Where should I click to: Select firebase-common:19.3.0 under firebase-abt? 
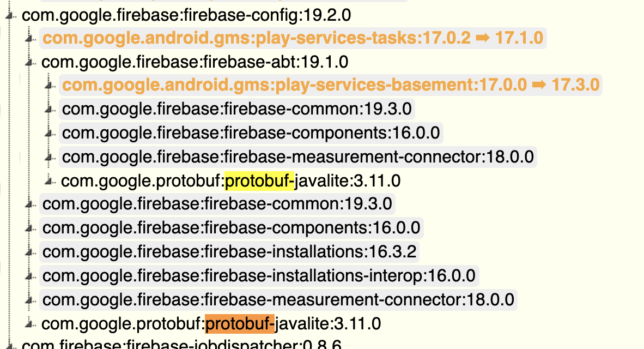(236, 109)
